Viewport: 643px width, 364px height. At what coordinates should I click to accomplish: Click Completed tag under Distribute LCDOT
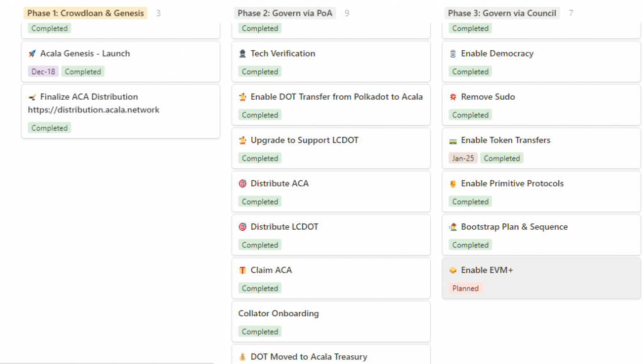[x=260, y=245]
